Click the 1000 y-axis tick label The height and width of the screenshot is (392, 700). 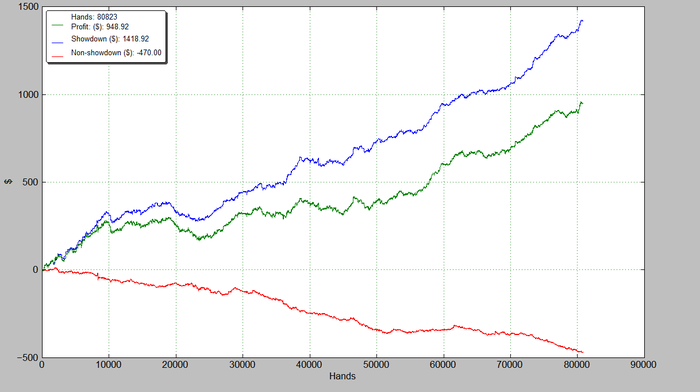point(29,95)
